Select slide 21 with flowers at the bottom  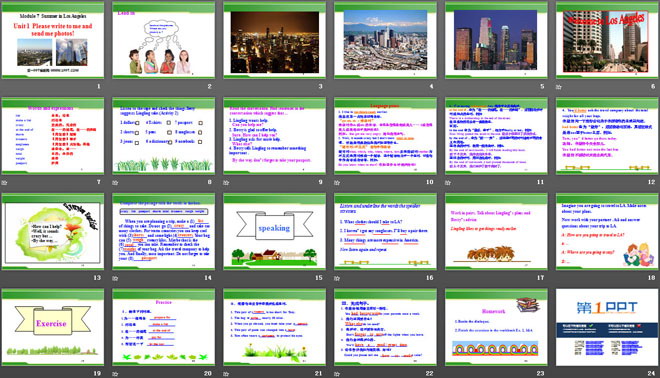coord(274,327)
